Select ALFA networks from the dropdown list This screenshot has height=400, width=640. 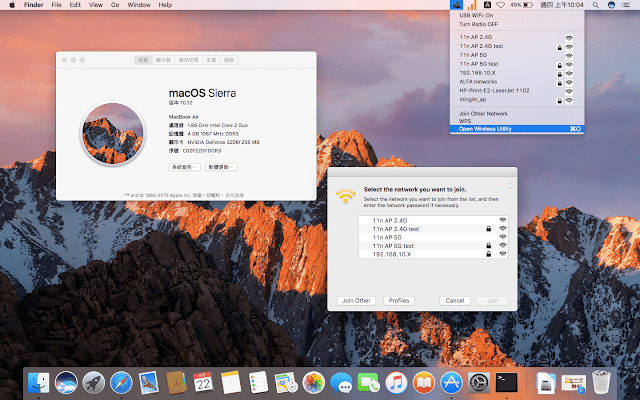[x=484, y=81]
